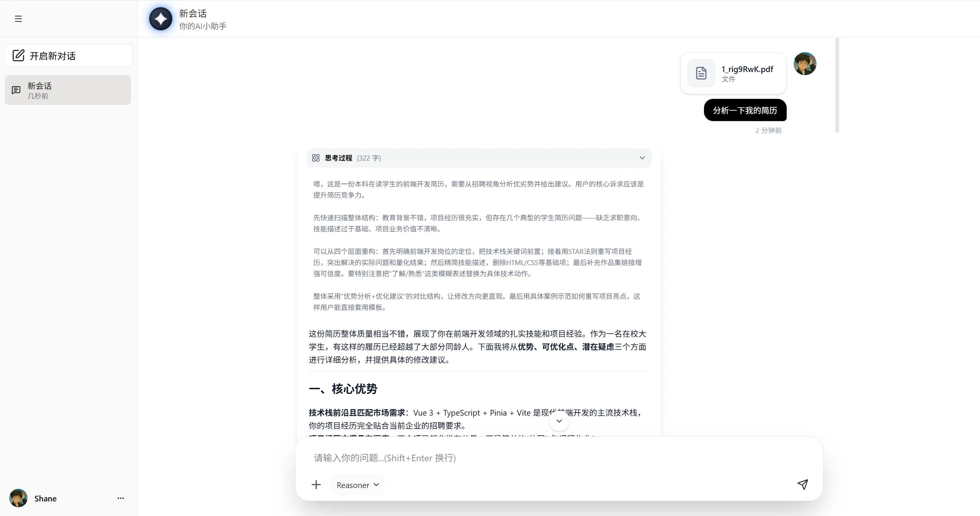The image size is (980, 516).
Task: Send the message via paper plane icon
Action: click(x=802, y=484)
